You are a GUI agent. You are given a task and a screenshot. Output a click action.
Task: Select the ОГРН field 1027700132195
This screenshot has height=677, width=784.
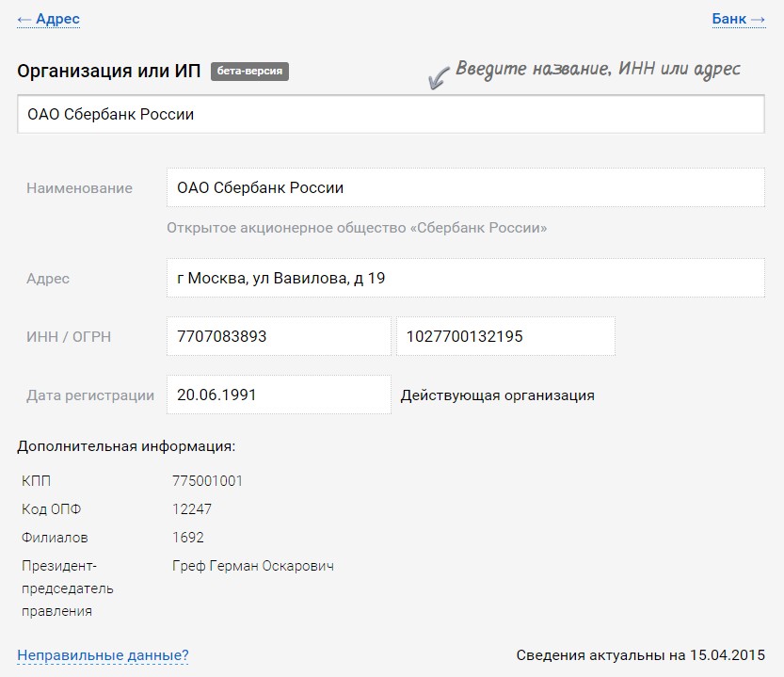(x=505, y=336)
